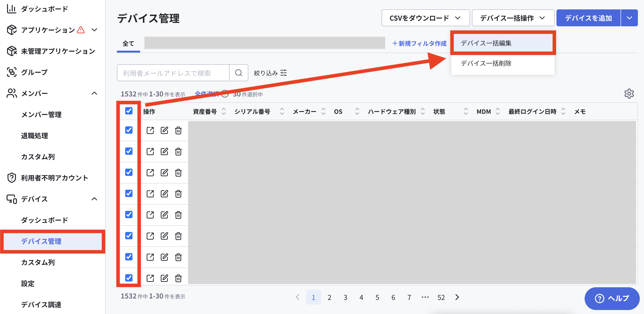644x314 pixels.
Task: Toggle the select-all header checkbox
Action: [129, 111]
